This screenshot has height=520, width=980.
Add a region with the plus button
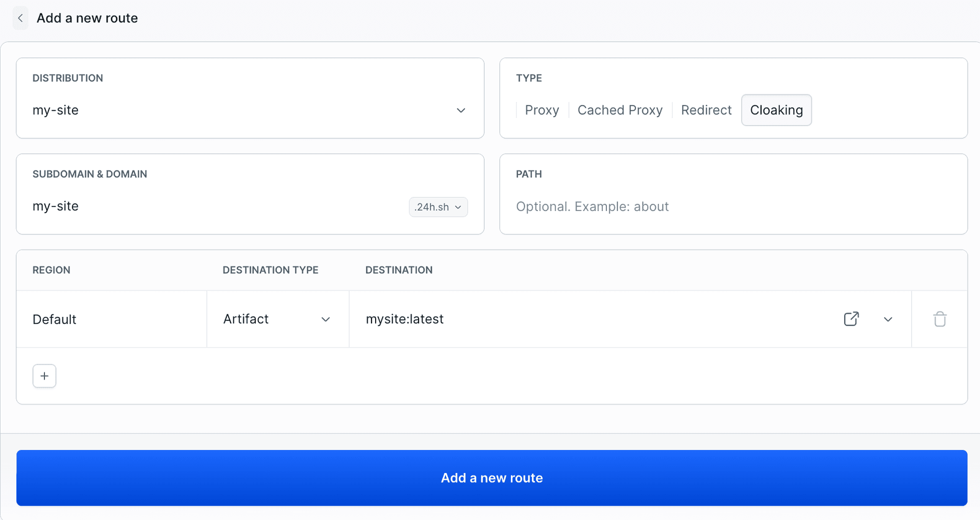(x=44, y=376)
